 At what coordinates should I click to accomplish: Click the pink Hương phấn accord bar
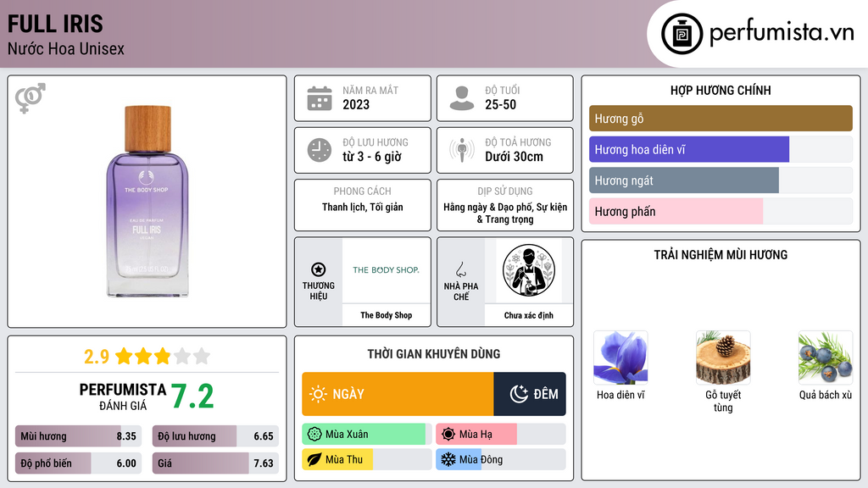[x=721, y=211]
